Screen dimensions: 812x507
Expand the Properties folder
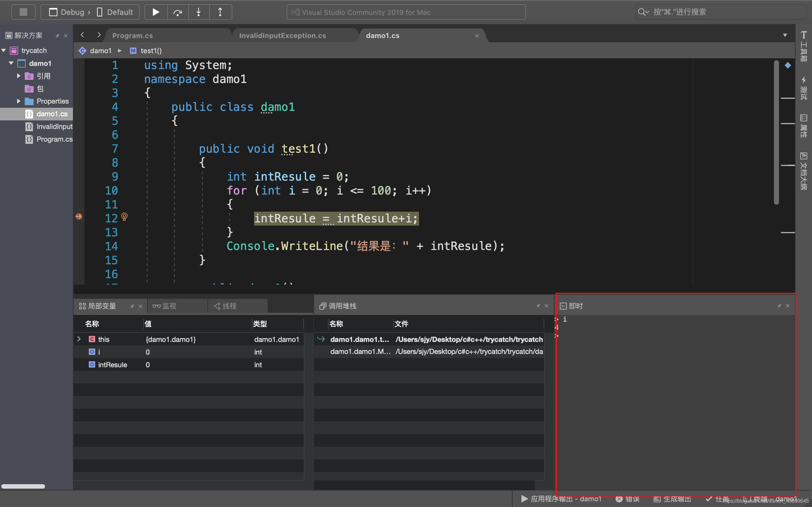point(19,101)
